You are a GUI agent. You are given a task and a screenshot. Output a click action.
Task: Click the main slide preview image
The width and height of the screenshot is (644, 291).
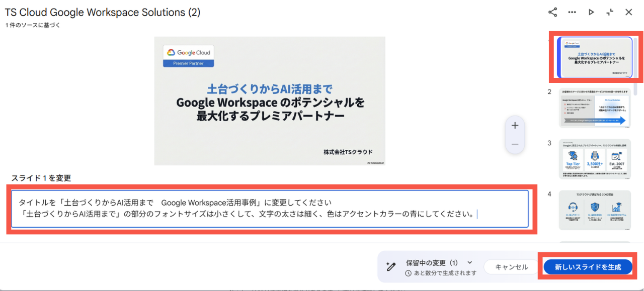[270, 101]
